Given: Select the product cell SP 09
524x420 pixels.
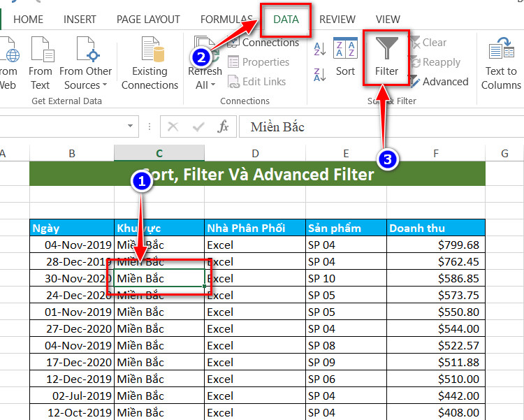Looking at the screenshot, I should 347,362.
